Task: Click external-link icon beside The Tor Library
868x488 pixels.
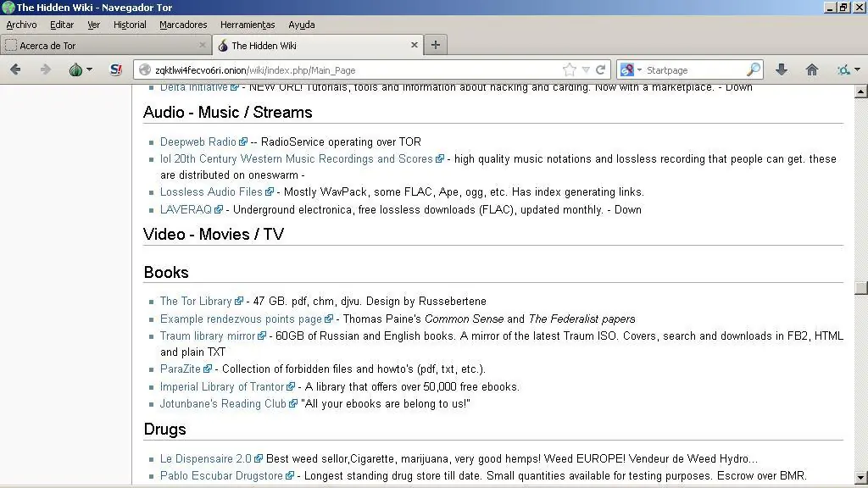Action: 238,302
